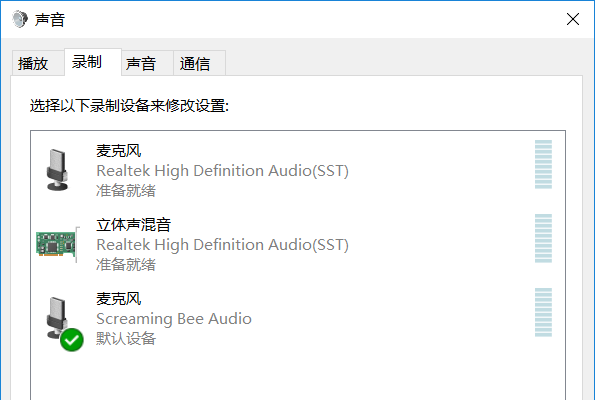
Task: Click 准备就绪 status under first 麦克风
Action: (x=126, y=191)
